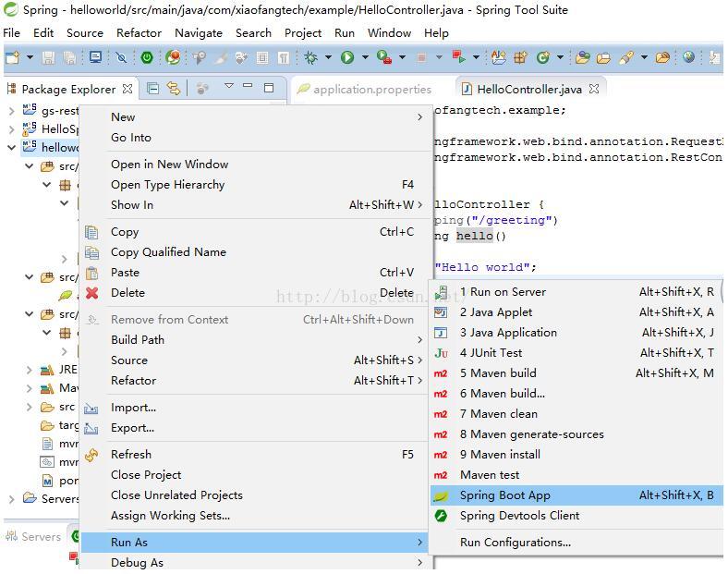The height and width of the screenshot is (574, 728).
Task: Click Open Type Hierarchy entry
Action: [254, 185]
